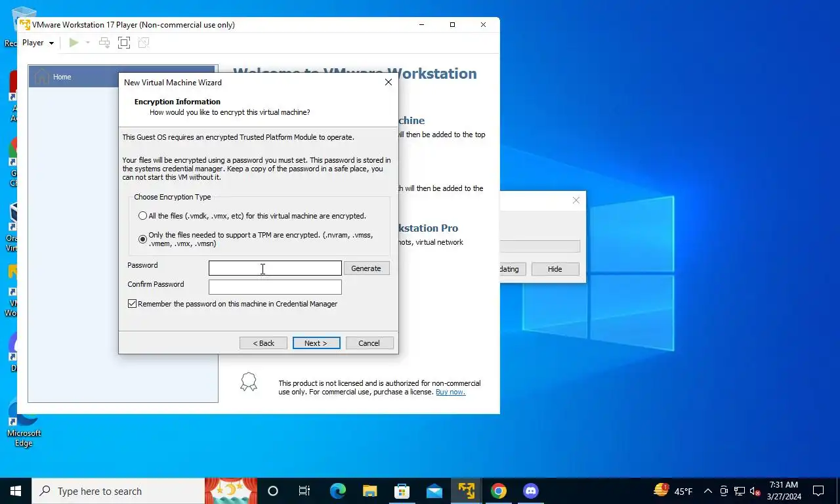
Task: Toggle Remember the password in Credential Manager
Action: (x=133, y=304)
